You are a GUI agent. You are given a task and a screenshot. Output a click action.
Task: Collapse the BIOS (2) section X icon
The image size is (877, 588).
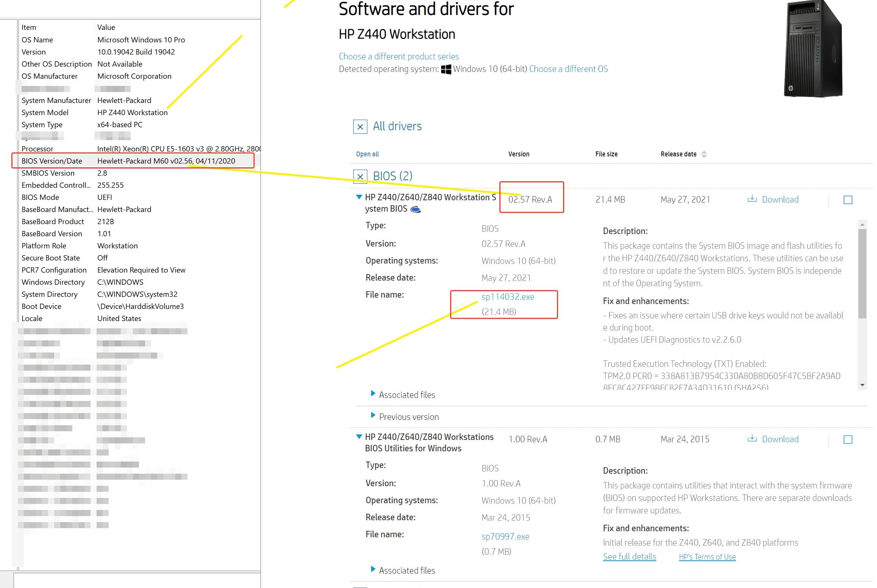pyautogui.click(x=360, y=176)
